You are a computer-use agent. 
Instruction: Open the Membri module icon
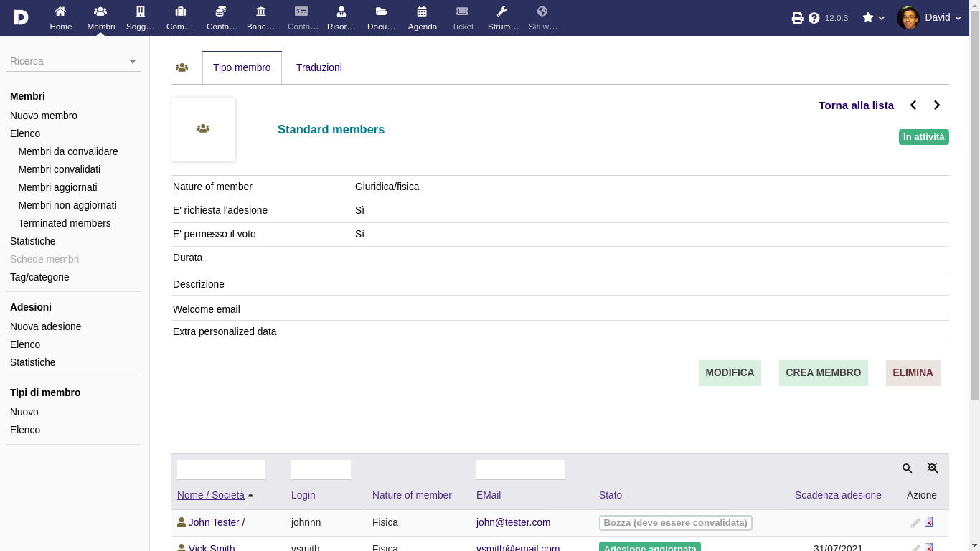[x=100, y=11]
